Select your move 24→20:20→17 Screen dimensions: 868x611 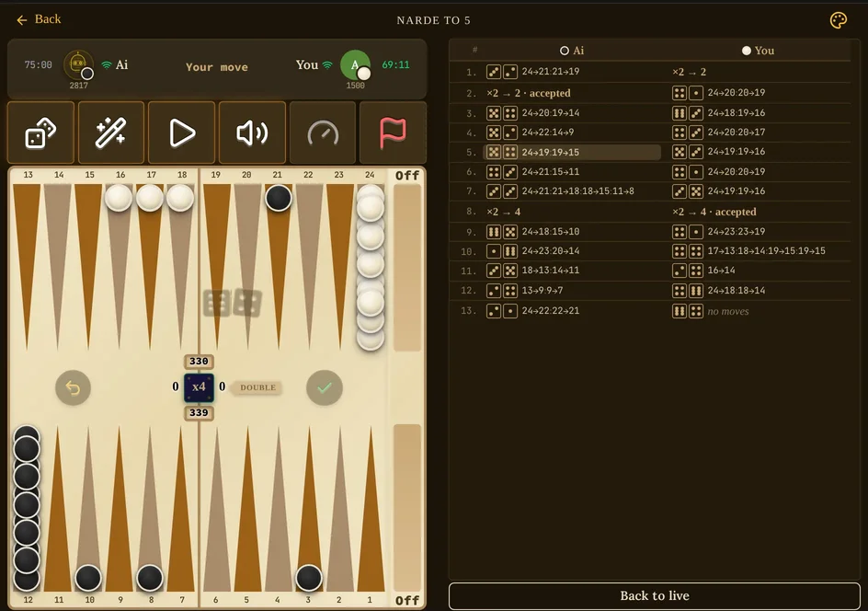point(737,133)
